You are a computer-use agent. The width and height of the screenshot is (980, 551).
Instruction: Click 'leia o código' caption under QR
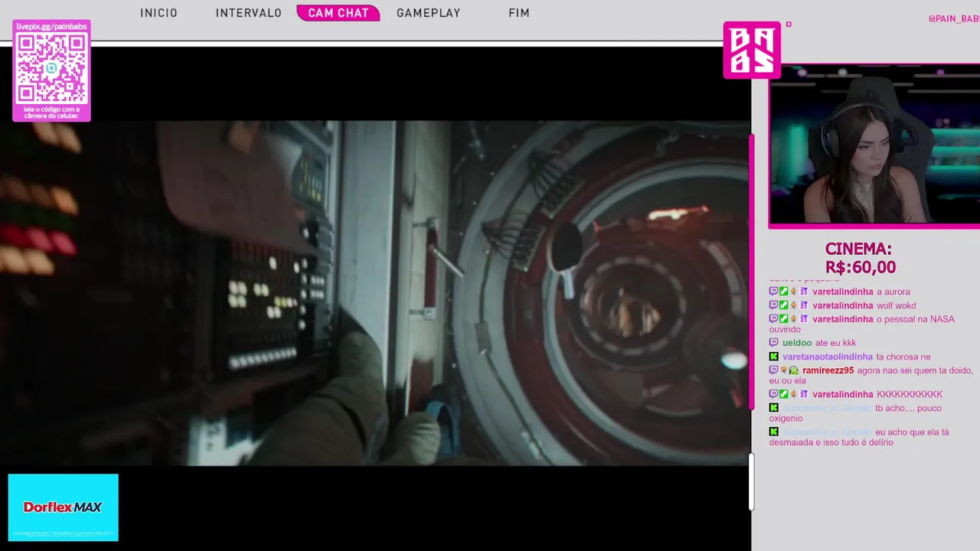coord(51,113)
